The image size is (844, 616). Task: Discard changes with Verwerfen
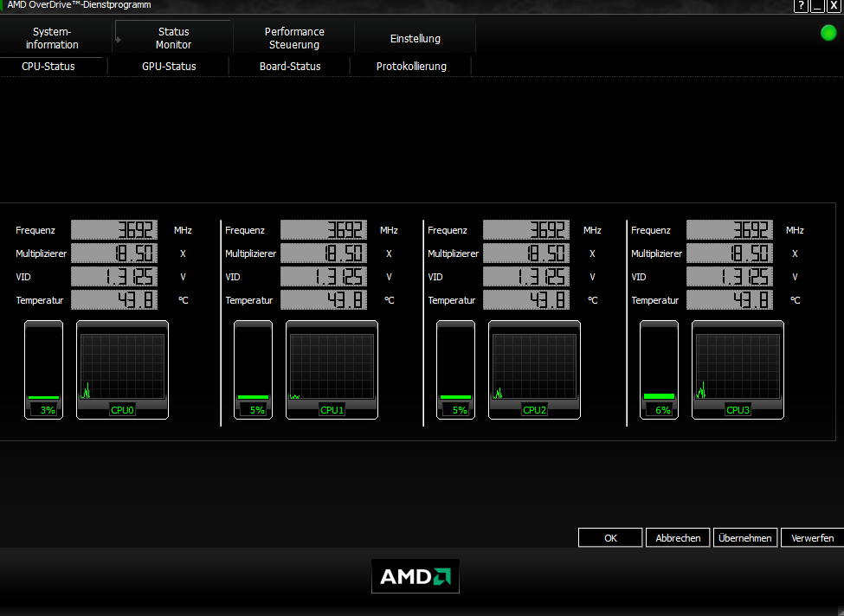[812, 537]
